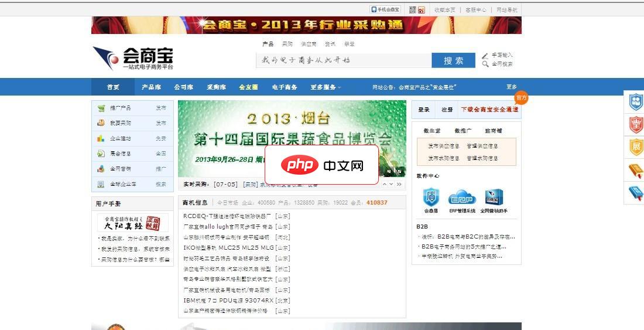Open 产品库 in the navigation bar
This screenshot has height=330, width=644.
tap(151, 87)
